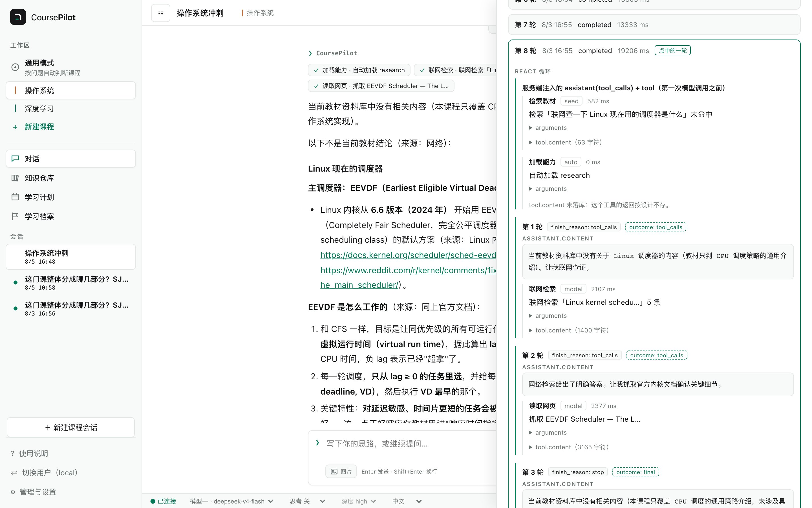Screen dimensions: 812x508
Task: Click the 读取网页 EEVDF Scheduler chip
Action: click(381, 86)
